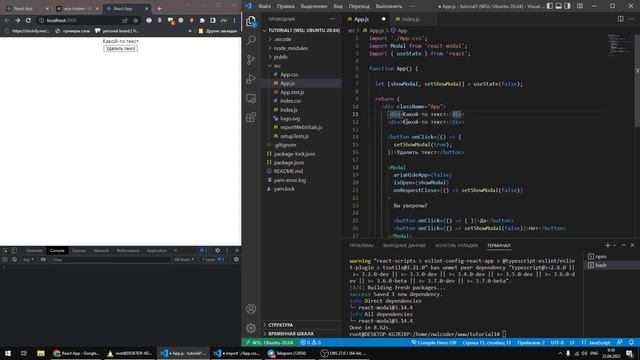Click UTF-8 encoding in status bar
This screenshot has width=640, height=360.
557,342
